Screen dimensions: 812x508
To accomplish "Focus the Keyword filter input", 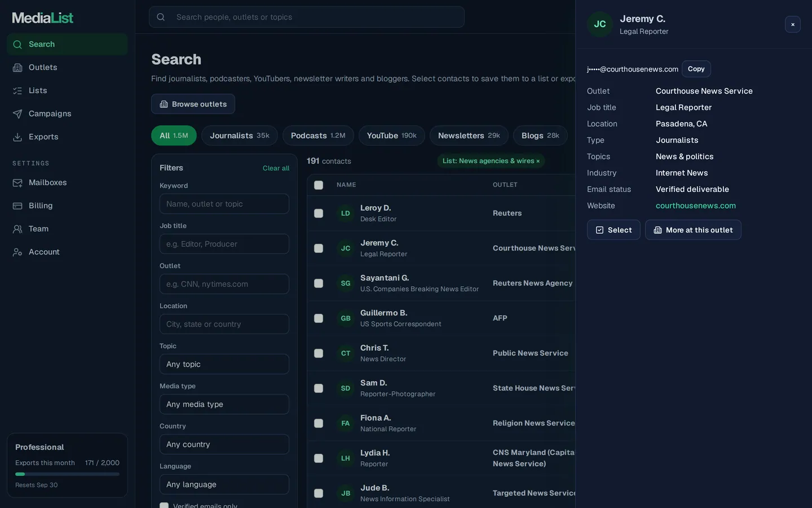I will click(x=224, y=204).
